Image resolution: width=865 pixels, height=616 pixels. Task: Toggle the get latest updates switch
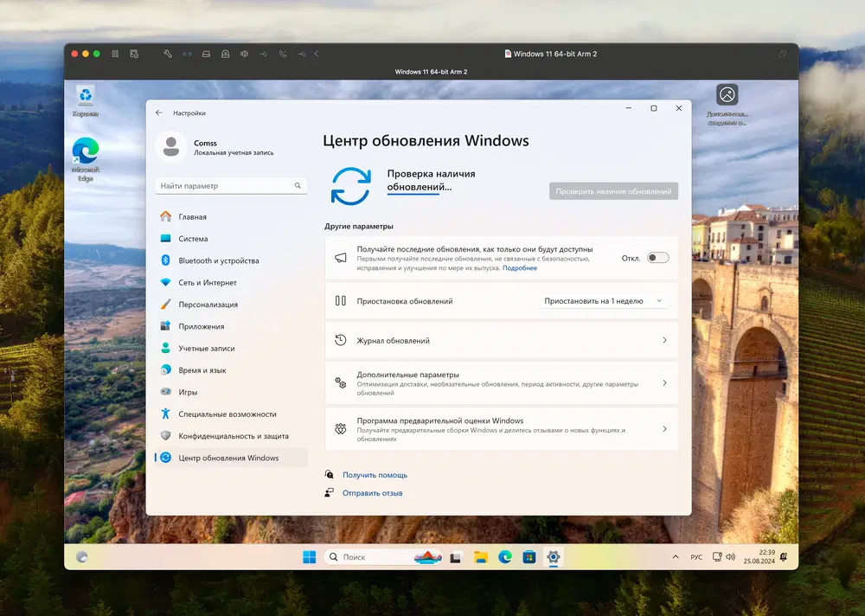[658, 258]
